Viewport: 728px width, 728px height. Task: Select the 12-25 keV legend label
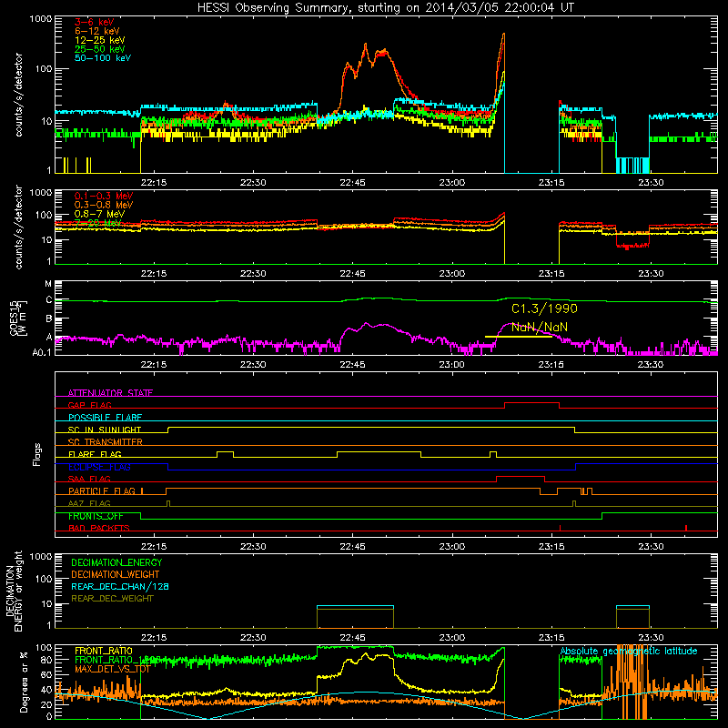99,40
